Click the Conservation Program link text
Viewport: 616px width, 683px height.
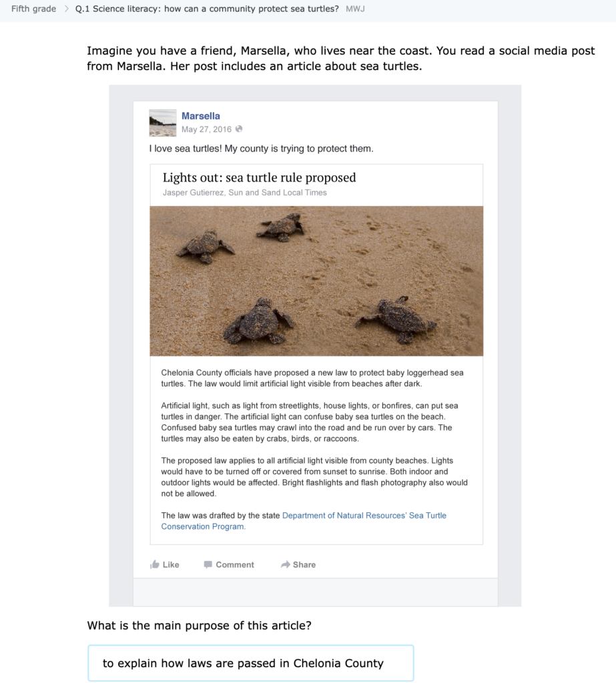203,526
